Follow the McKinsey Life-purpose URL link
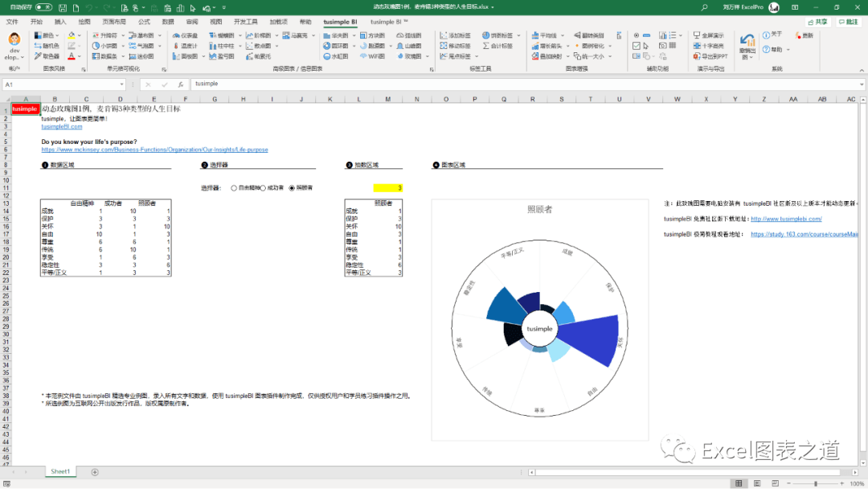This screenshot has width=868, height=489. point(154,150)
